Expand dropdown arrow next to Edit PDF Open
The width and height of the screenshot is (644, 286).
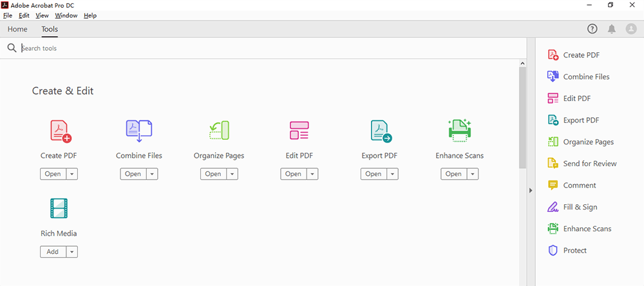coord(312,174)
